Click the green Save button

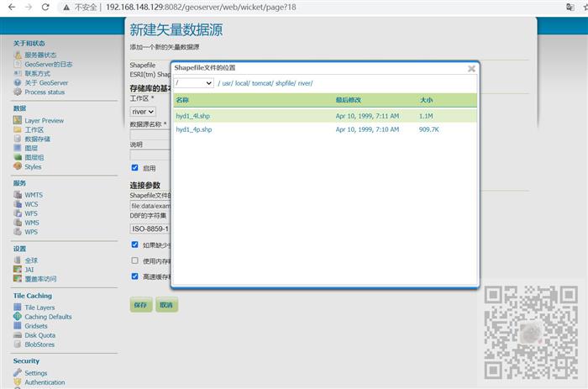141,305
